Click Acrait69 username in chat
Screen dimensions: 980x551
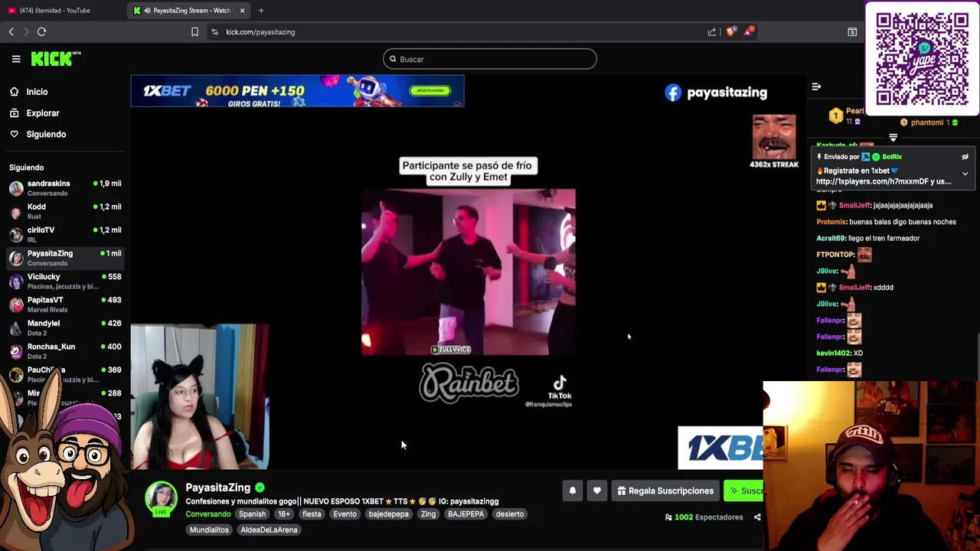point(831,238)
